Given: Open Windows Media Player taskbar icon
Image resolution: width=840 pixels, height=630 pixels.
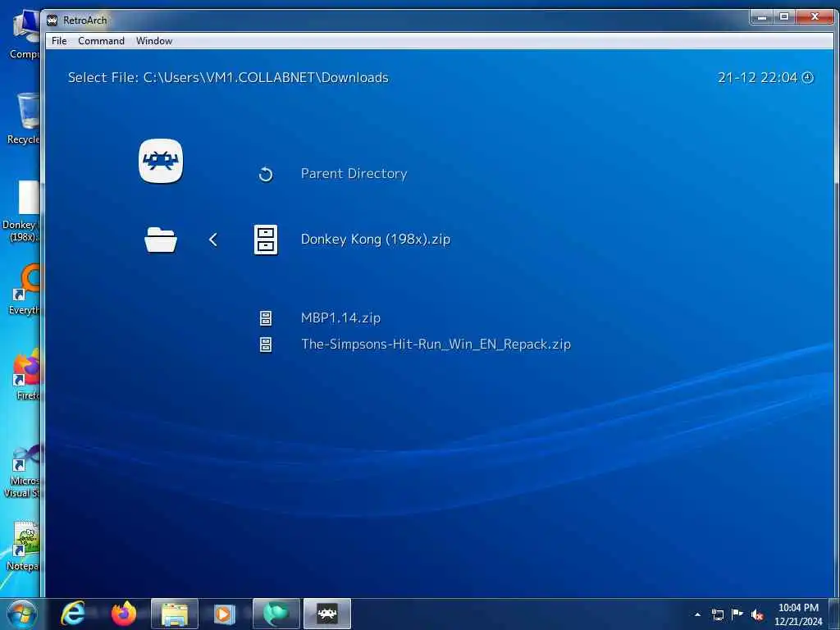Looking at the screenshot, I should [x=225, y=614].
